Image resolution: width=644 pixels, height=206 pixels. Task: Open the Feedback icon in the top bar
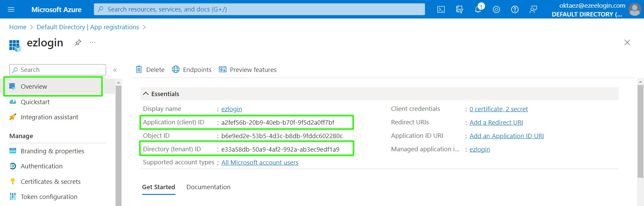tap(533, 9)
